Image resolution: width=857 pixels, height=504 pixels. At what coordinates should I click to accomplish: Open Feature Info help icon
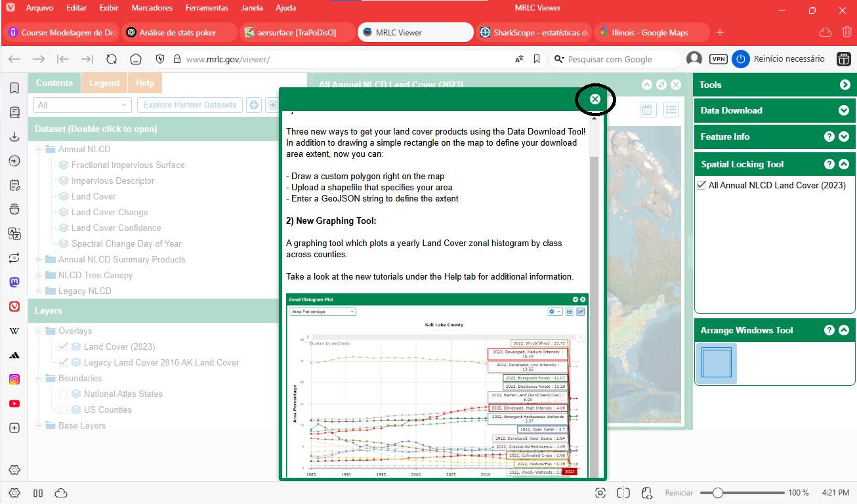coord(829,136)
